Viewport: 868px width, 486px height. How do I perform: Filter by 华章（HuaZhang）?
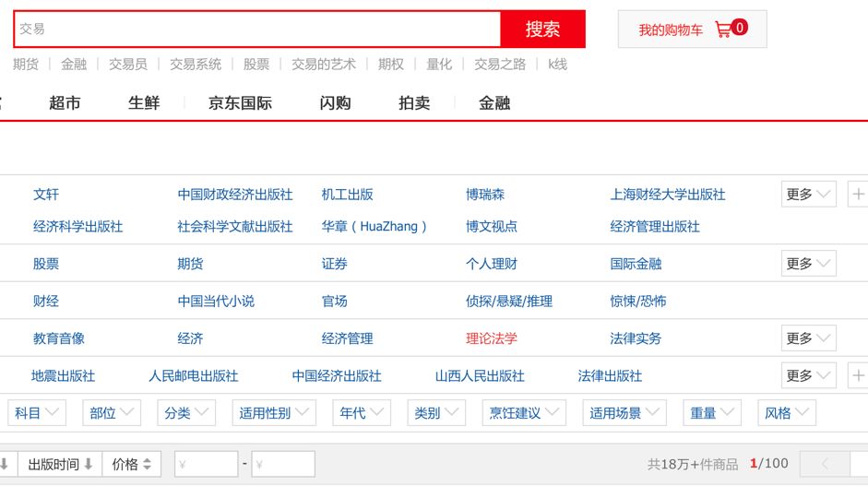(x=375, y=226)
